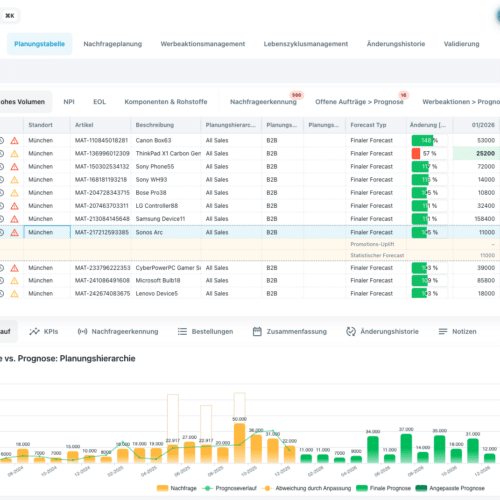The width and height of the screenshot is (500, 500).
Task: Open the Lebenszyklusmanagement tab
Action: [306, 44]
